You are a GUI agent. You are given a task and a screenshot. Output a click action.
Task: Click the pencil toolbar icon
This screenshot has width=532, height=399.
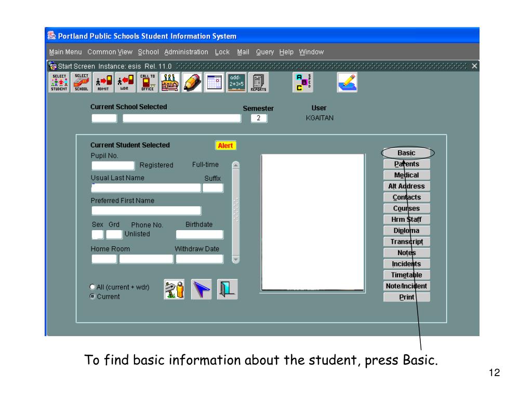pos(192,82)
